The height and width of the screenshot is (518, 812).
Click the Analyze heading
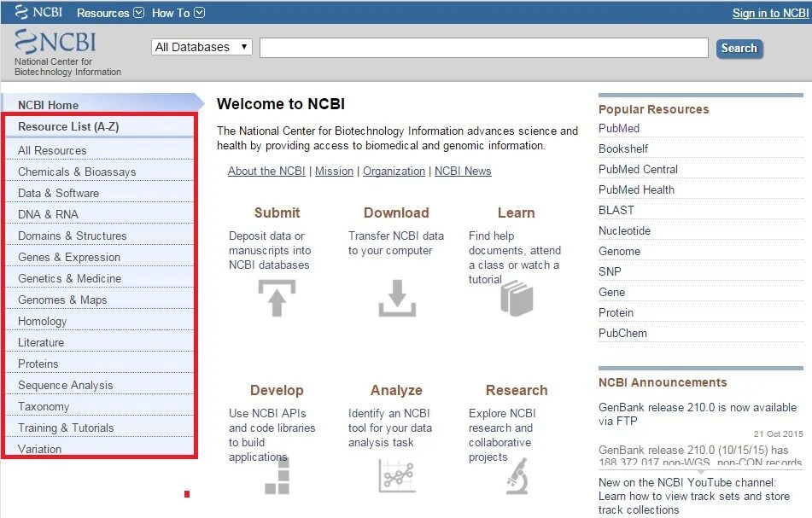coord(397,390)
